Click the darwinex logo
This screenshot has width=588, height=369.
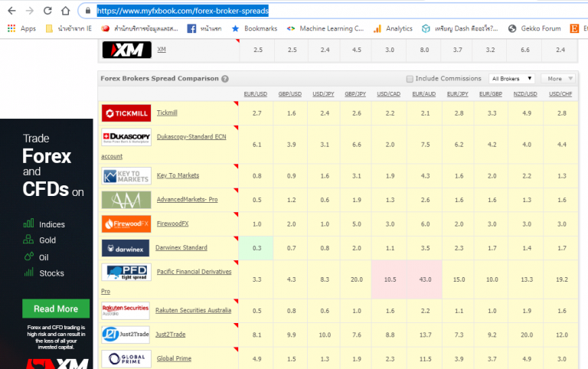(126, 248)
